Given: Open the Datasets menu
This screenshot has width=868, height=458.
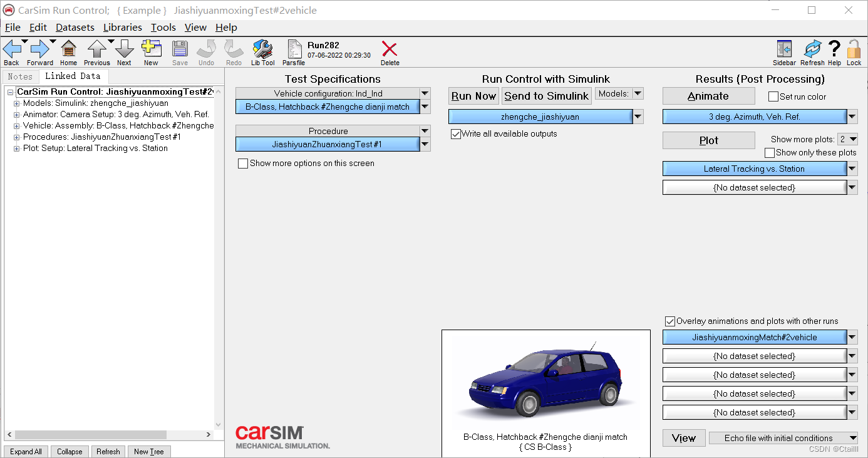Looking at the screenshot, I should click(75, 28).
